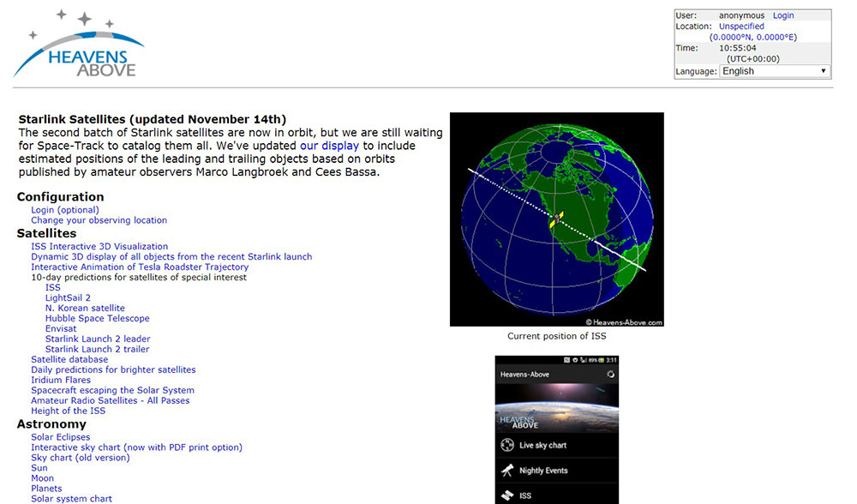Open the 'our display' Starlink link
This screenshot has width=857, height=504.
tap(329, 146)
